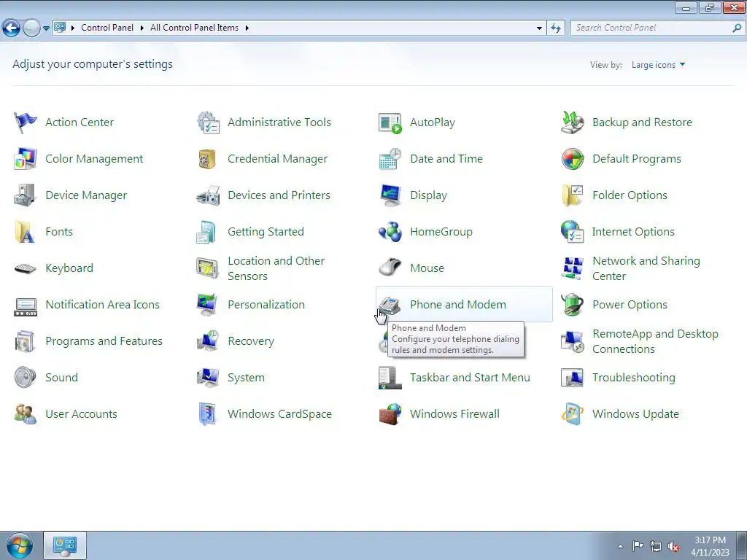Open the Mouse link text
Screen dimensions: 747x560
427,268
